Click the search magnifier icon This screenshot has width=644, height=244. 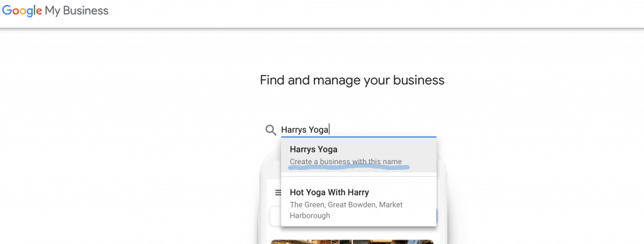[x=270, y=130]
